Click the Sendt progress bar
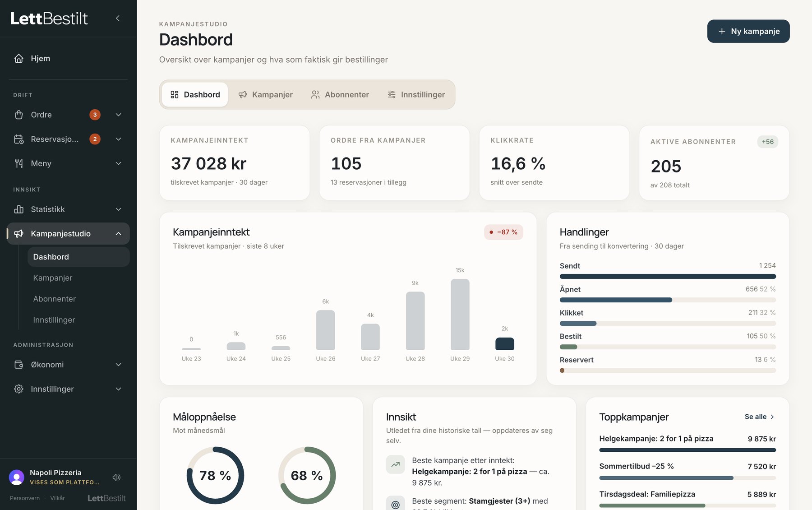Image resolution: width=812 pixels, height=510 pixels. click(668, 276)
